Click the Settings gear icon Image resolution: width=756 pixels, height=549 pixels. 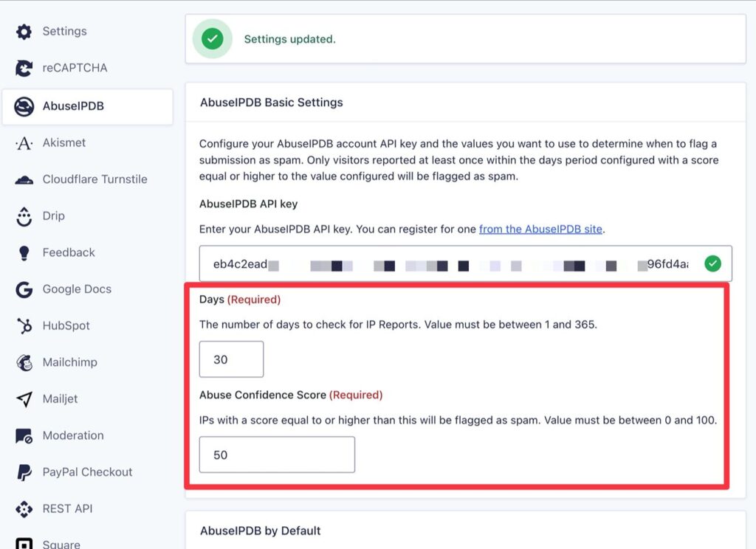(x=24, y=31)
